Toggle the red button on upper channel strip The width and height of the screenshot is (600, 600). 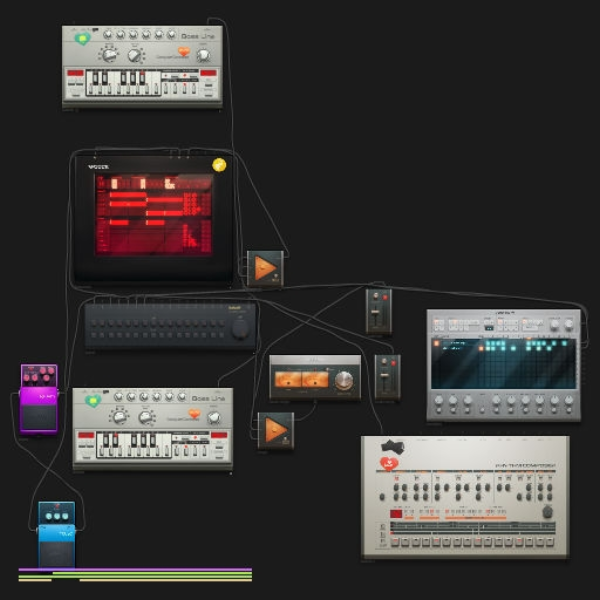(x=385, y=297)
